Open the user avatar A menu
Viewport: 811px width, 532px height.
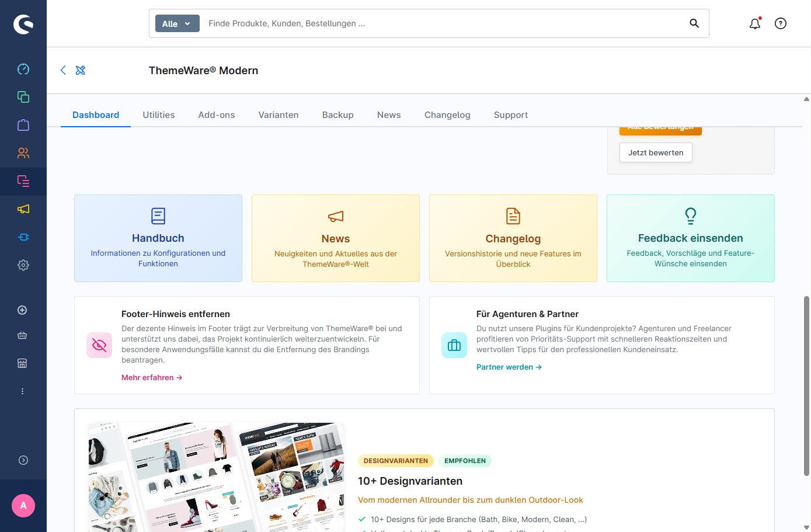coord(23,506)
